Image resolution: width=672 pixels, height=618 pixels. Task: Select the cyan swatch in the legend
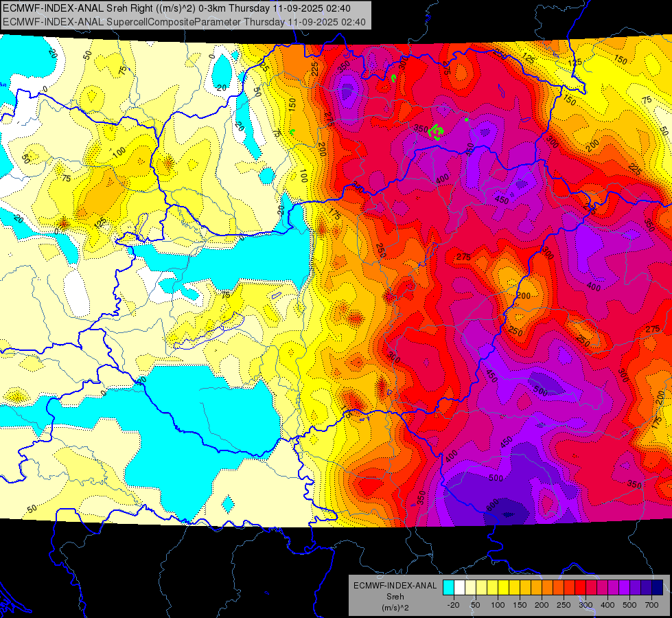[449, 588]
